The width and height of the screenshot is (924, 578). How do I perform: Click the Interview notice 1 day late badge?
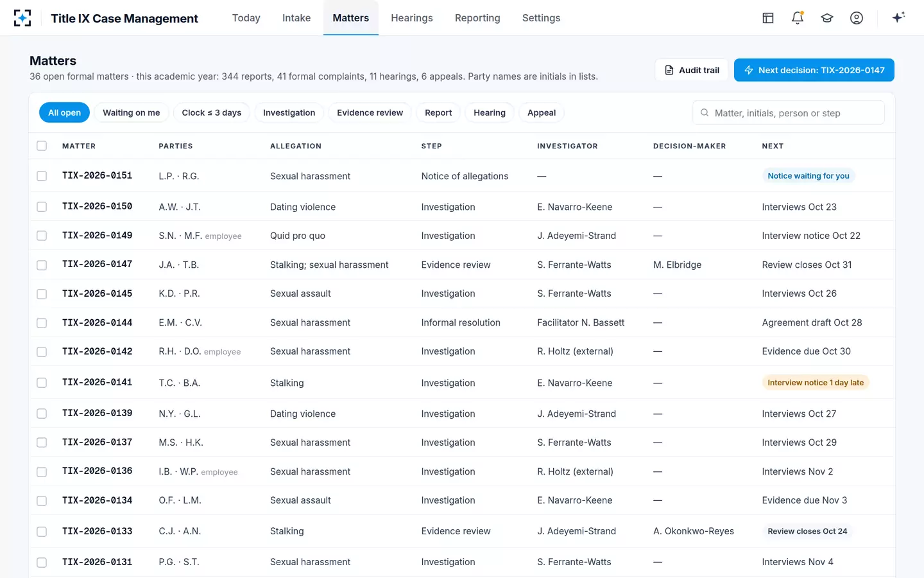click(x=816, y=383)
